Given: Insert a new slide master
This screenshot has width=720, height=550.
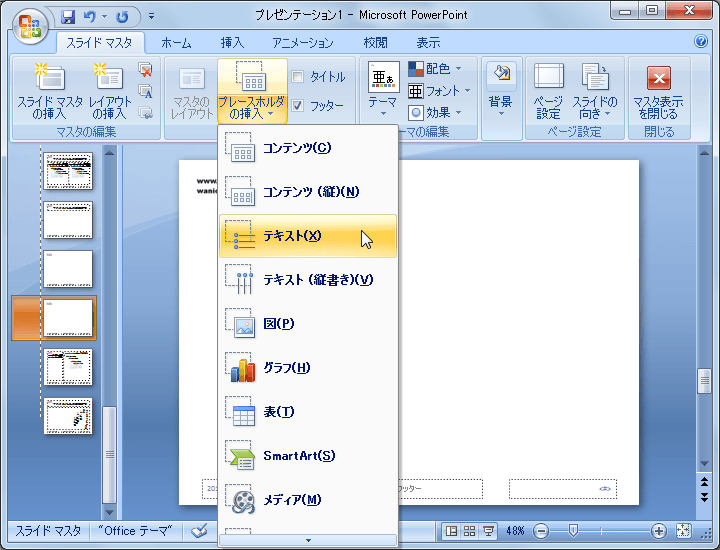Looking at the screenshot, I should 50,91.
